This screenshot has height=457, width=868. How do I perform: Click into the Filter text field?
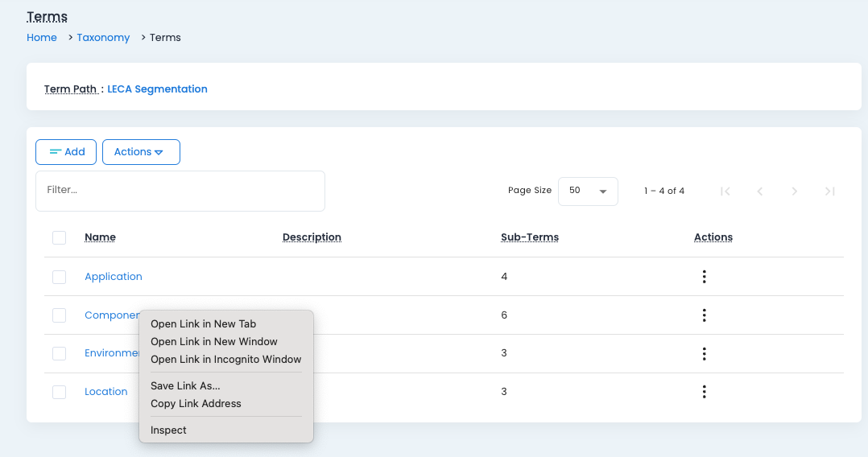[180, 191]
